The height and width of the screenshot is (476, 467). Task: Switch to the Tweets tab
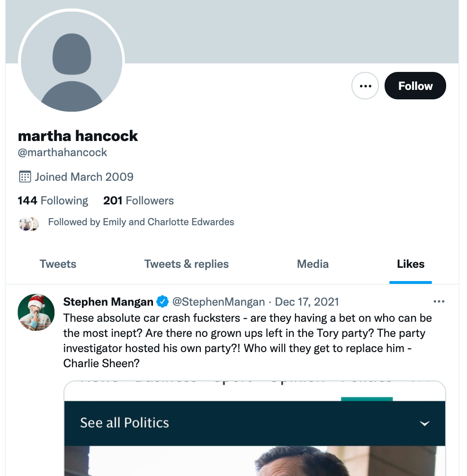tap(58, 264)
